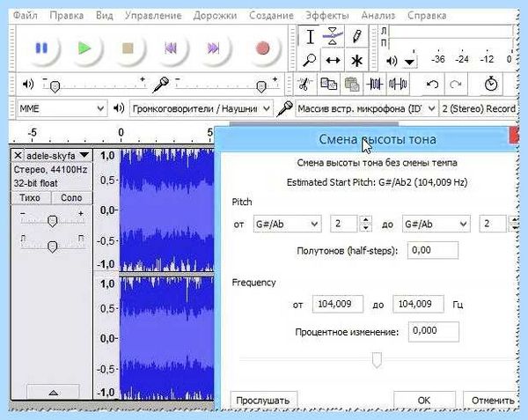Screen dimensions: 528x420
Task: Select the Selection (I-beam) tool
Action: pos(310,36)
